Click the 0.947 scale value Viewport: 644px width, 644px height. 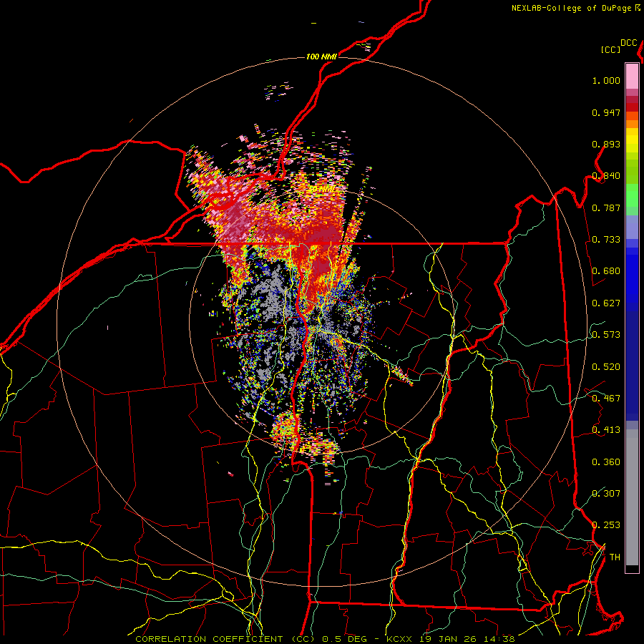pos(606,112)
